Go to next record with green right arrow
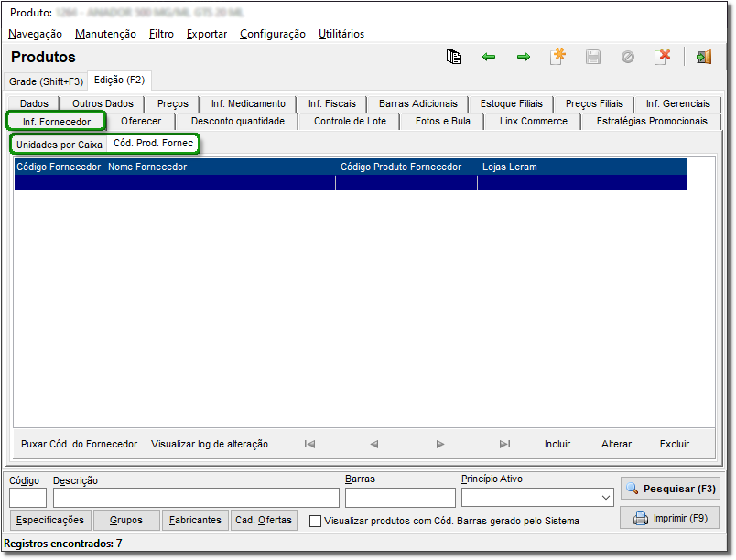The image size is (736, 560). [524, 57]
